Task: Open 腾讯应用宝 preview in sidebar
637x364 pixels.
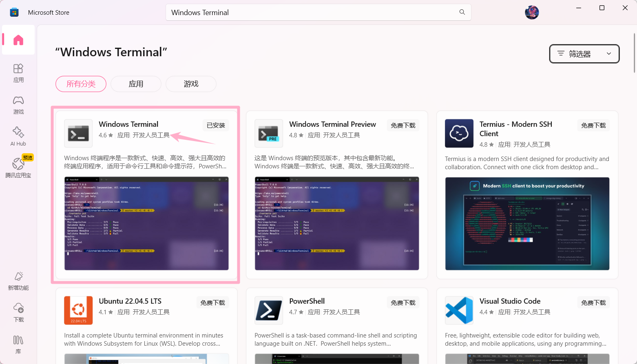Action: click(18, 168)
